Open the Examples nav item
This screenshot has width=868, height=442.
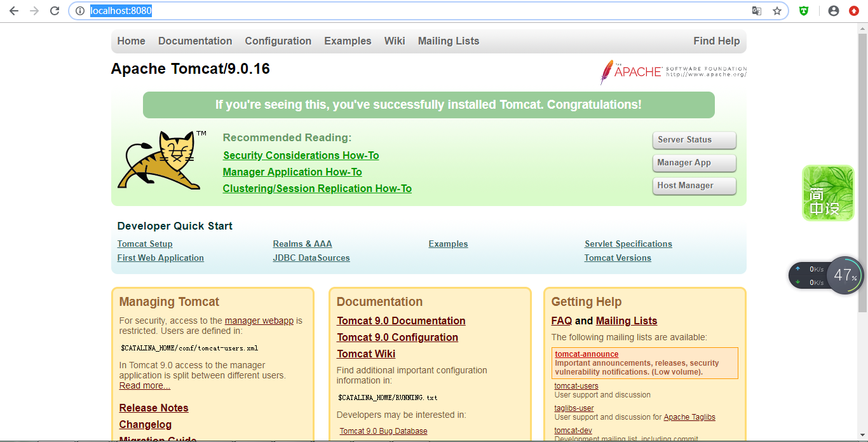pos(348,41)
